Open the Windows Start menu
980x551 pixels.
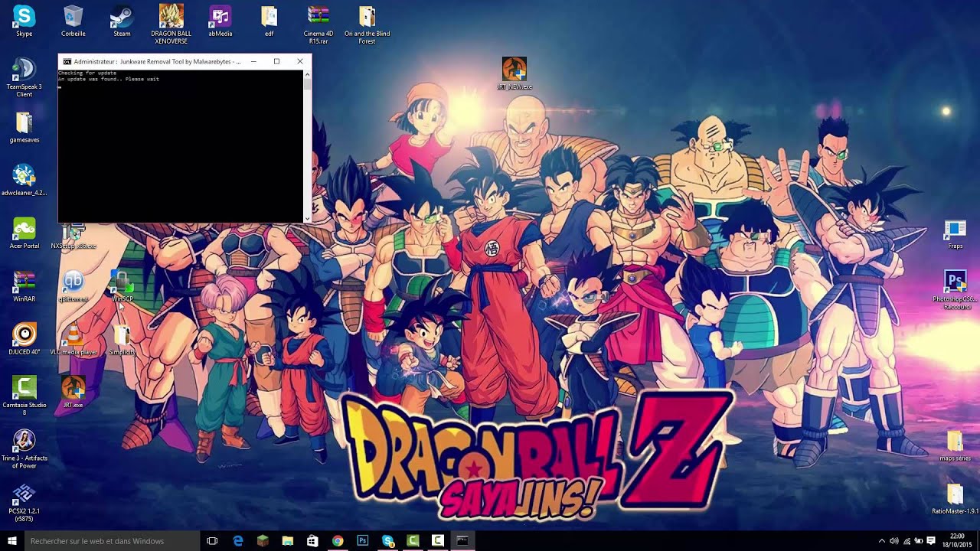click(x=11, y=540)
